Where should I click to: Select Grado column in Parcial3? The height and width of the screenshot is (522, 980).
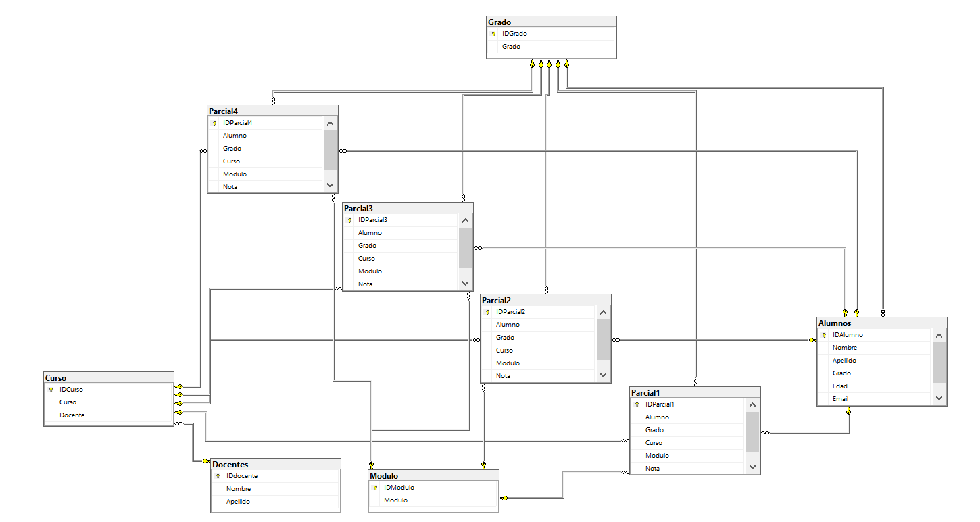click(x=401, y=246)
